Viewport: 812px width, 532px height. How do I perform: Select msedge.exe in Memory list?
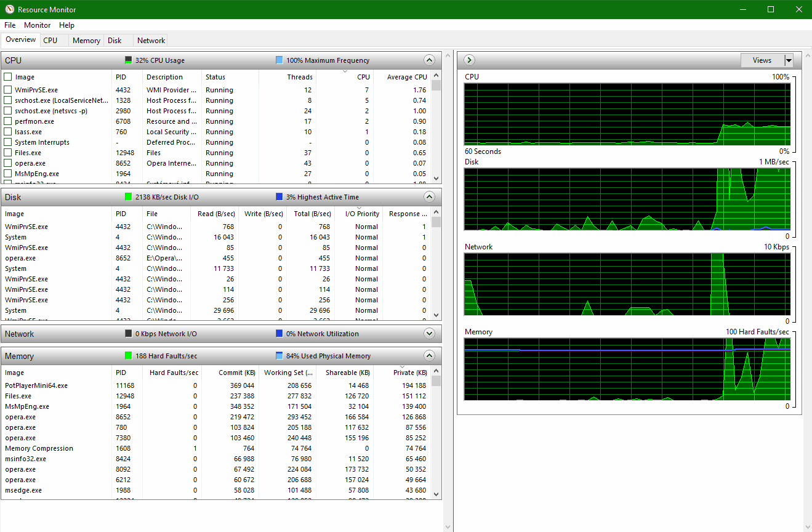pyautogui.click(x=216, y=490)
